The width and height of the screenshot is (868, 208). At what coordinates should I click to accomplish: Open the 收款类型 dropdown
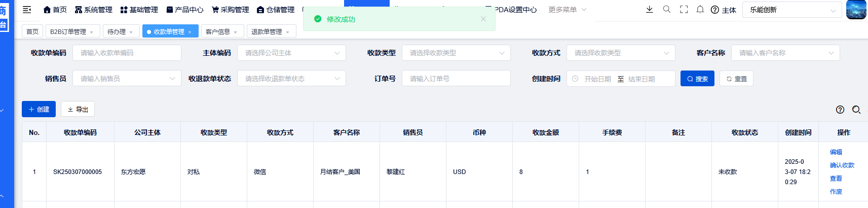[456, 53]
